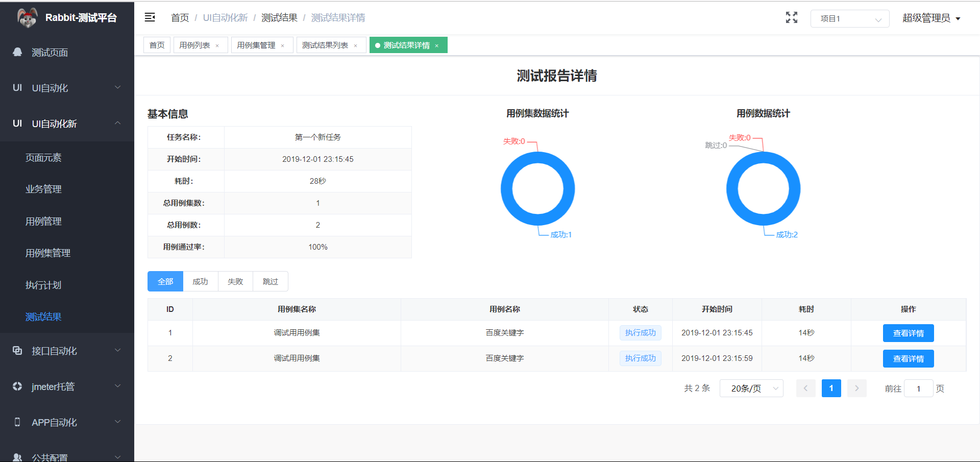This screenshot has height=462, width=980.
Task: Open the 测试结果 sidebar link
Action: point(43,317)
